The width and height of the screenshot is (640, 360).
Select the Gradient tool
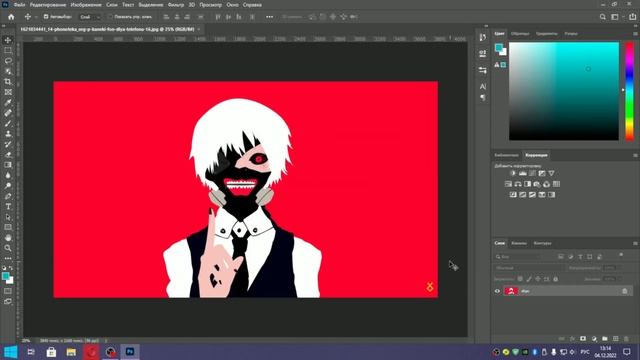pyautogui.click(x=8, y=165)
